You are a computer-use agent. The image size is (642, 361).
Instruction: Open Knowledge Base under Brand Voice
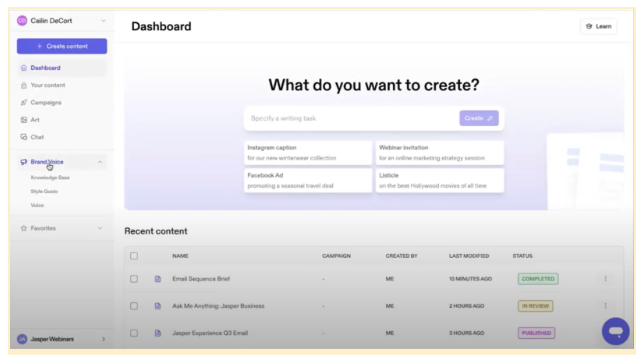click(50, 178)
